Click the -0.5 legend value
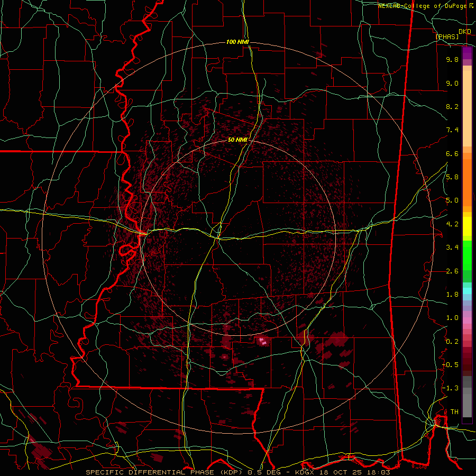 tap(451, 365)
